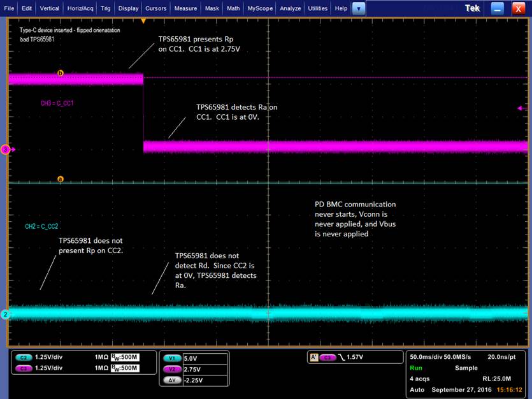Select the channel 3 ground reference marker
Image resolution: width=532 pixels, height=399 pixels.
click(6, 149)
